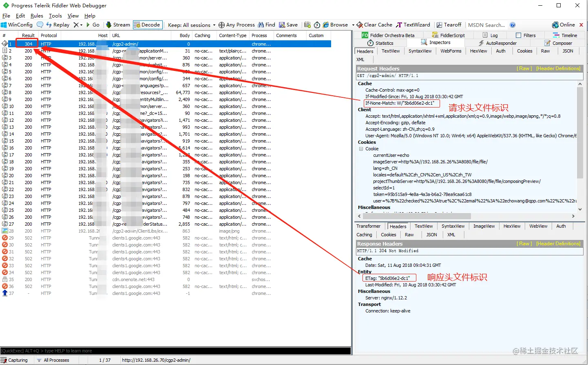The width and height of the screenshot is (588, 365).
Task: Open Keep: All sessions dropdown
Action: tap(192, 25)
